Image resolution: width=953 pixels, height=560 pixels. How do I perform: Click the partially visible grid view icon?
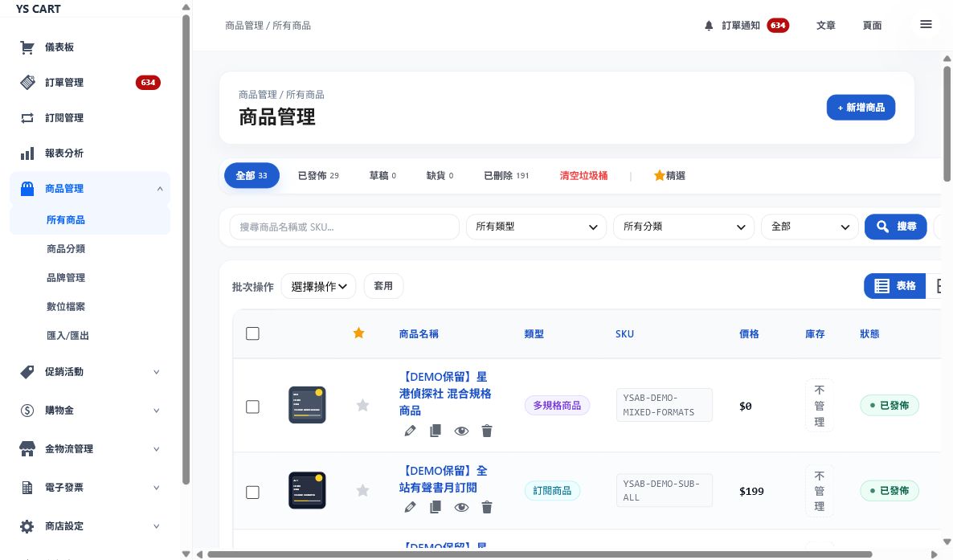point(939,286)
